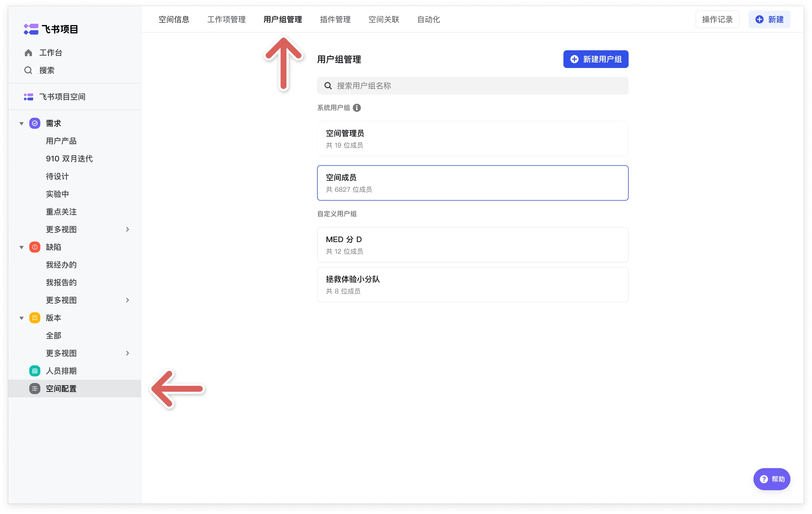Click 共 6827 位成员 text
The height and width of the screenshot is (514, 812).
(x=349, y=189)
